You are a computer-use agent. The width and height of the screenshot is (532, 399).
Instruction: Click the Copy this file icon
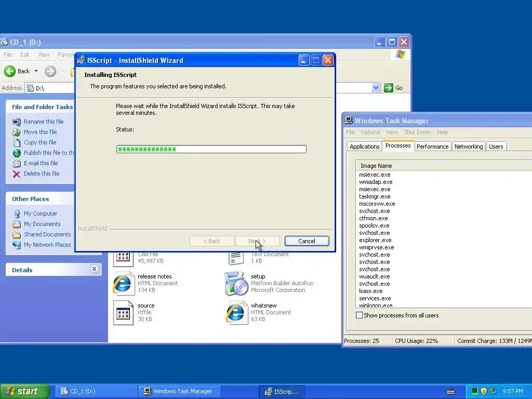click(17, 142)
